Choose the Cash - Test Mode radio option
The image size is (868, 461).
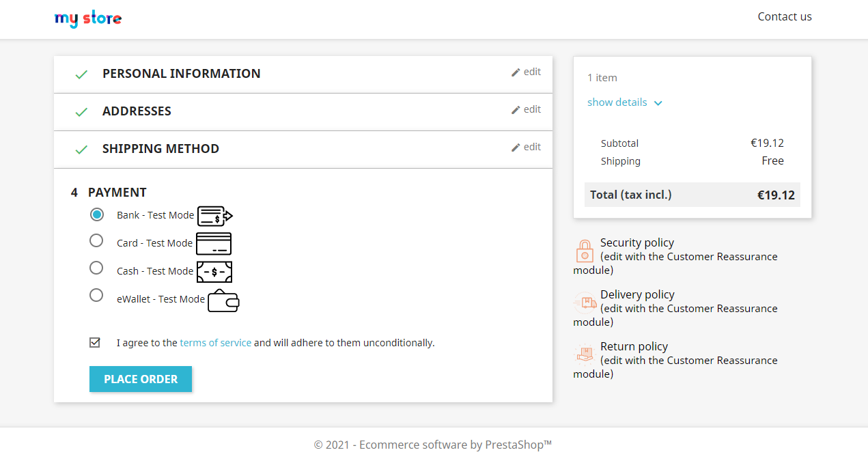[x=96, y=268]
